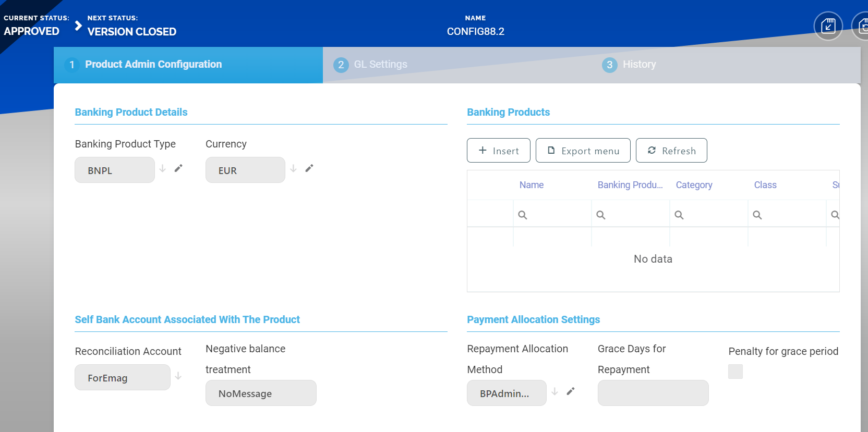Switch to the GL Settings tab

(380, 65)
